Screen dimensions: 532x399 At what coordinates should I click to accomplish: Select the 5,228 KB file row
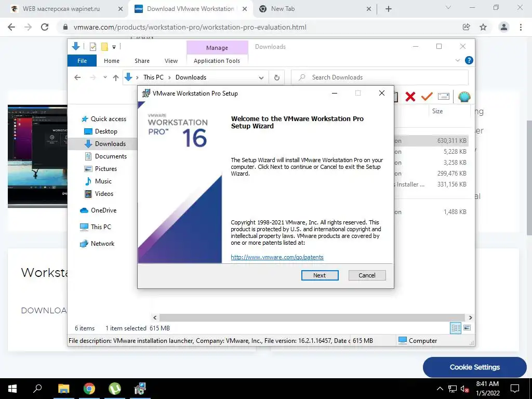431,152
